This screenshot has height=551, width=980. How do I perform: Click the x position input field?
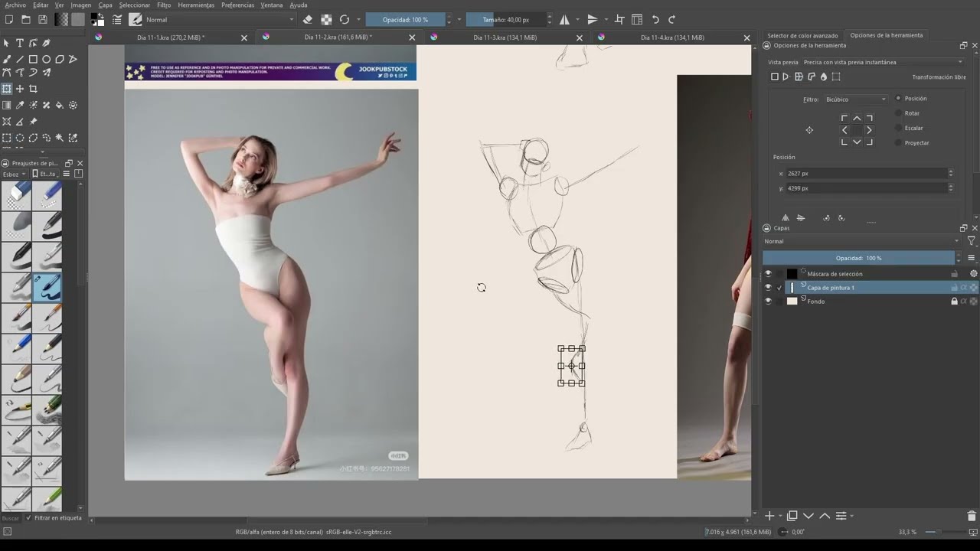point(866,174)
